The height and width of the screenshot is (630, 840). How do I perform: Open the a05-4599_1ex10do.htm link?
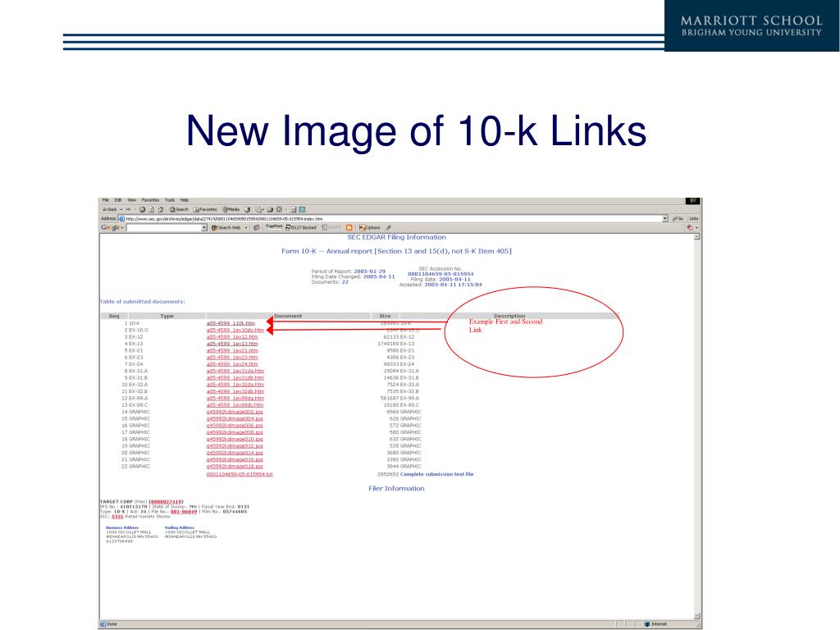235,330
